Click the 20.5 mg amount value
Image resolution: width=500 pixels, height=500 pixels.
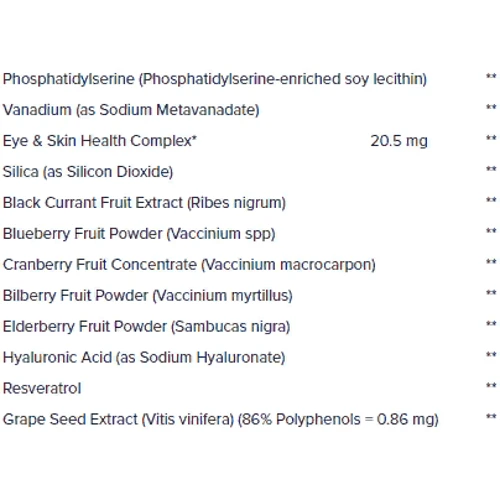(x=399, y=141)
